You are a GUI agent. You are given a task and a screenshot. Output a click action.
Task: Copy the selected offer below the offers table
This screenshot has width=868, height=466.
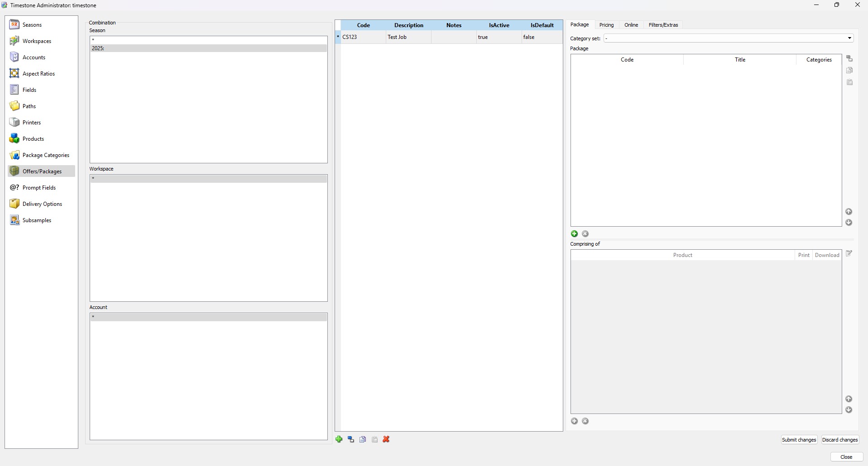[x=363, y=439]
